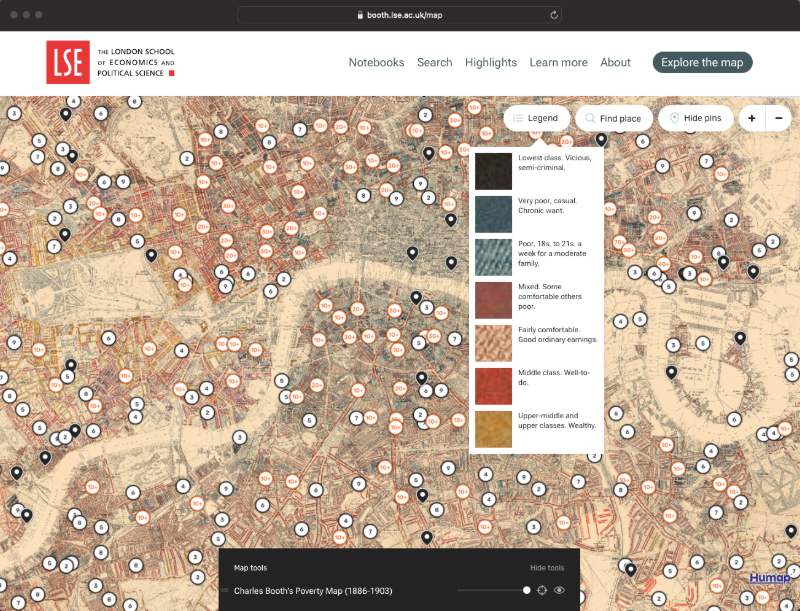
Task: Select the pink Fairly comfortable swatch
Action: point(493,343)
